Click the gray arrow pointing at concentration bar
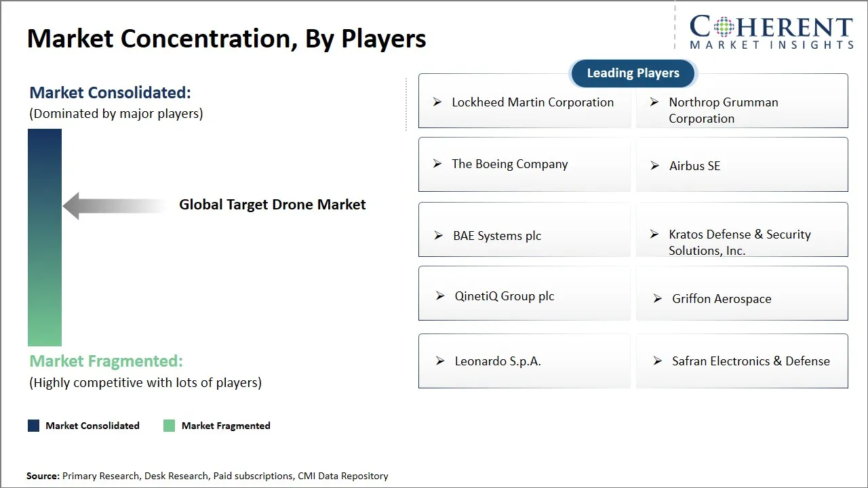The image size is (868, 488). coord(115,206)
